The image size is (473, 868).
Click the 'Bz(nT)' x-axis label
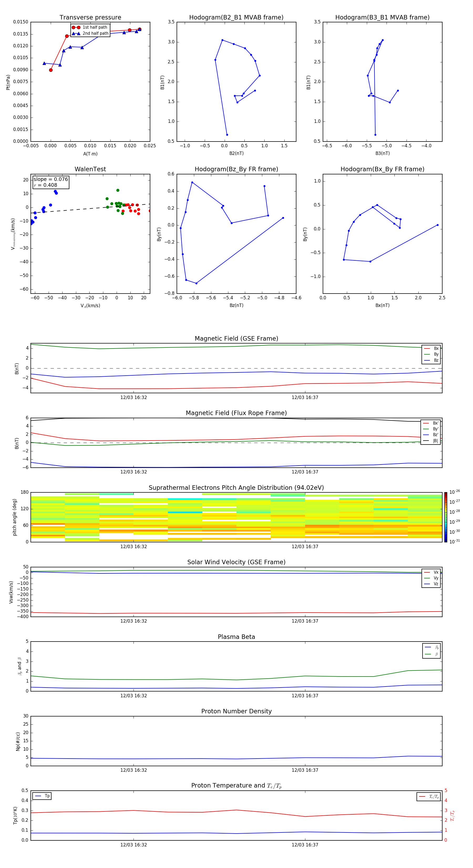(236, 305)
